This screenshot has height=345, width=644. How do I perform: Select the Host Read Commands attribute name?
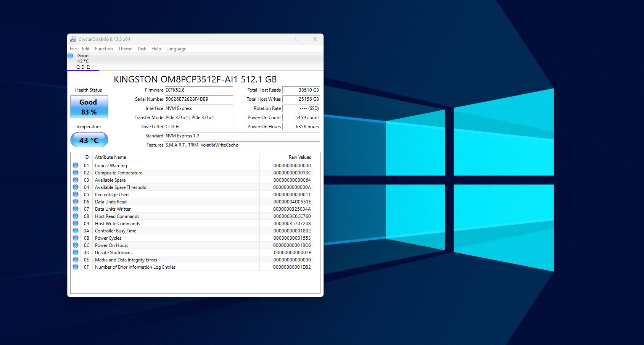tap(117, 216)
